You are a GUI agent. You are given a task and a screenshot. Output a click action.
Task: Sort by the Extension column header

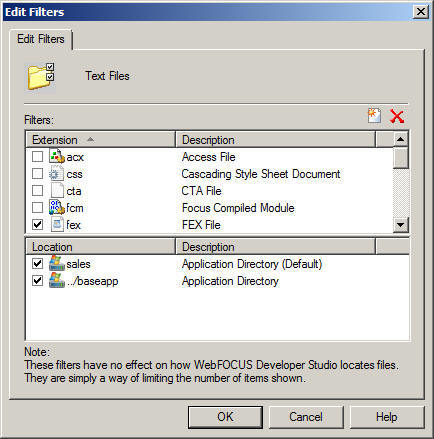coord(100,140)
